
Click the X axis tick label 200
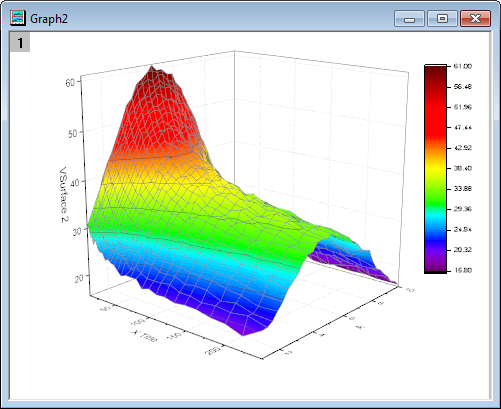pos(213,350)
